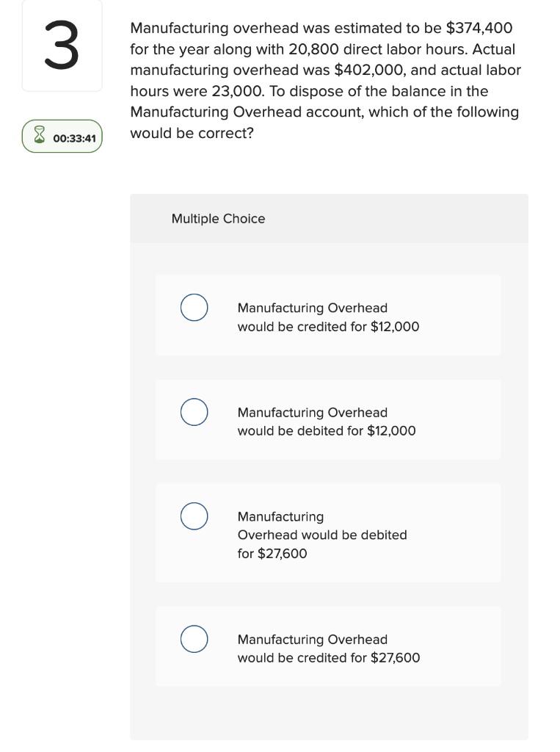Click the unselected circle next to first answer

(x=194, y=308)
